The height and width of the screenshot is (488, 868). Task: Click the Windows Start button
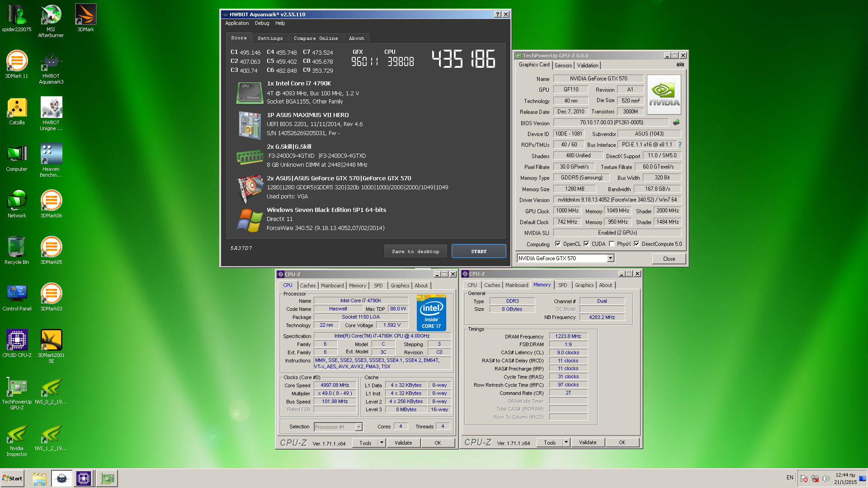pos(12,479)
